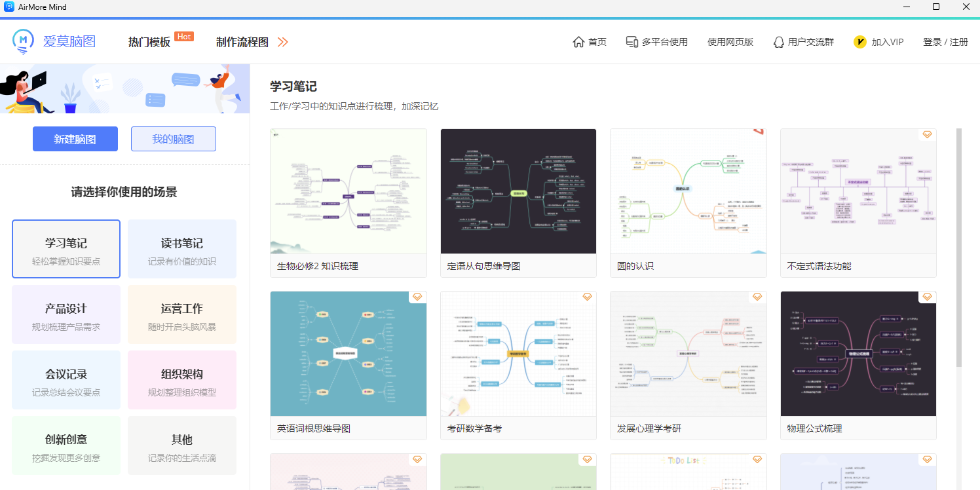Screen dimensions: 980x490
Task: Click the 用户交流群 penguin icon
Action: point(778,42)
